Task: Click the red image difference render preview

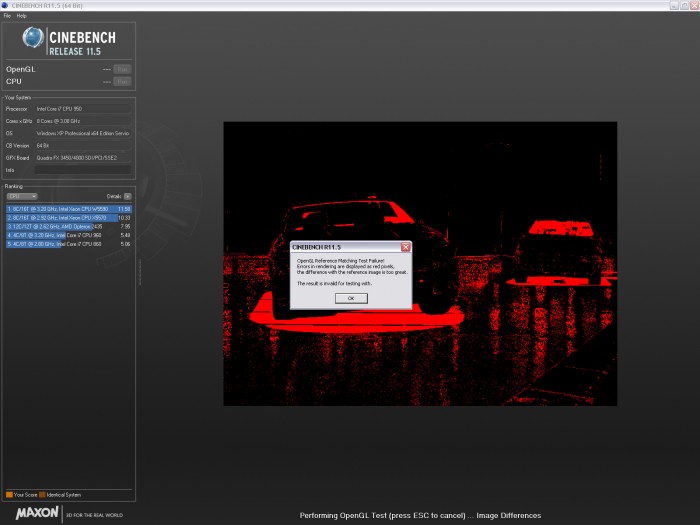Action: coord(420,263)
